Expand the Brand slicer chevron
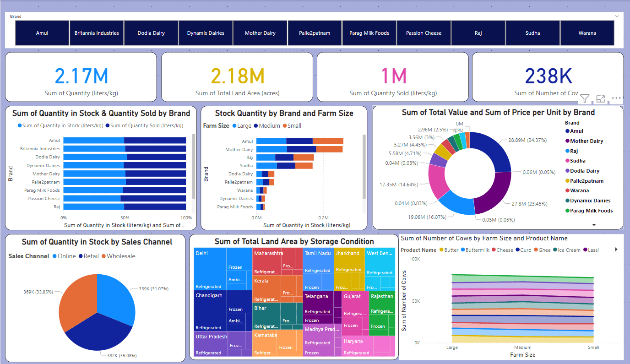 pyautogui.click(x=617, y=16)
